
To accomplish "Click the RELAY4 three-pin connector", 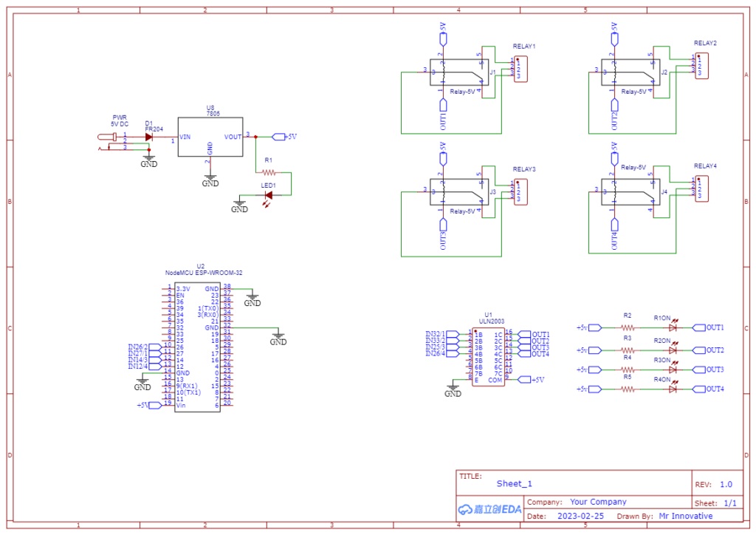I will [701, 188].
